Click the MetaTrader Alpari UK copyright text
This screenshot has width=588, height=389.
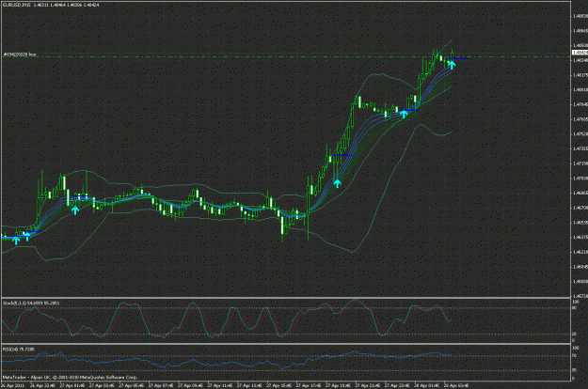(x=71, y=377)
